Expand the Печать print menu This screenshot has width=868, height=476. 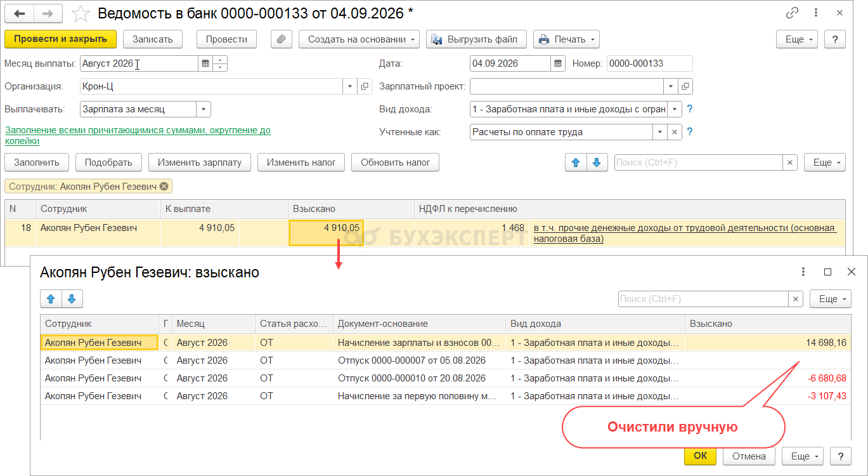(x=566, y=39)
